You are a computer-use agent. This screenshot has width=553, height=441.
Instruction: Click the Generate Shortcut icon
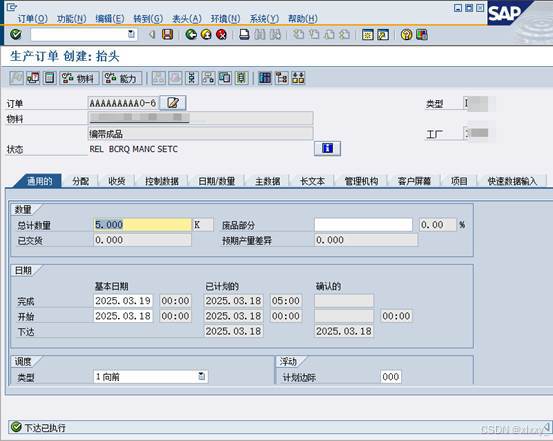tap(383, 35)
